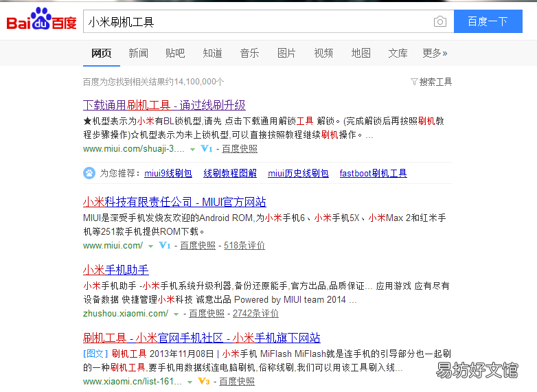Viewport: 537px width, 392px height.
Task: Open 百度快照 for the 小米手机助手 result
Action: click(x=207, y=314)
